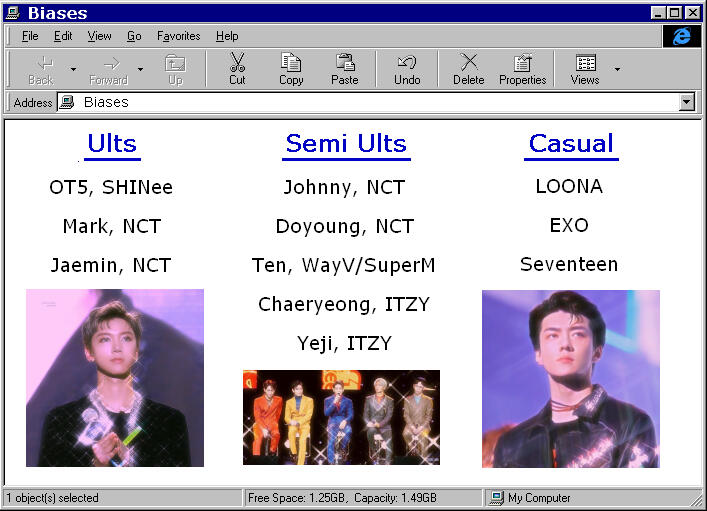Click the Internet Explorer logo
The width and height of the screenshot is (707, 511).
tap(682, 36)
